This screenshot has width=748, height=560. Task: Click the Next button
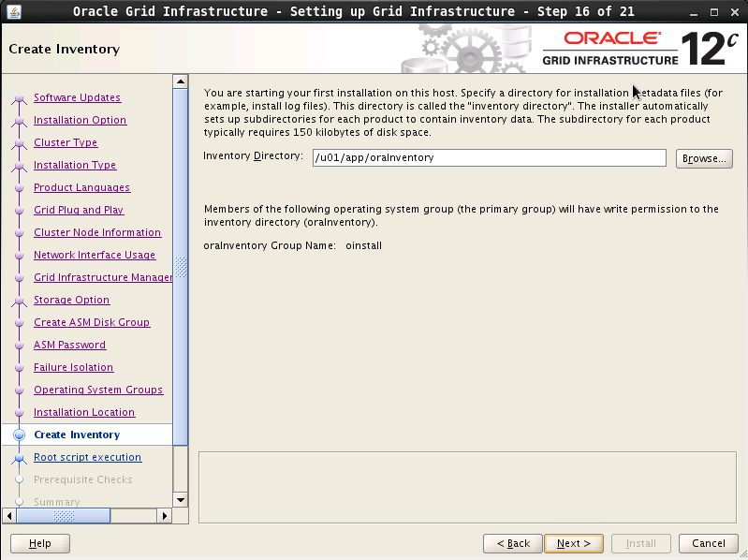(x=573, y=543)
